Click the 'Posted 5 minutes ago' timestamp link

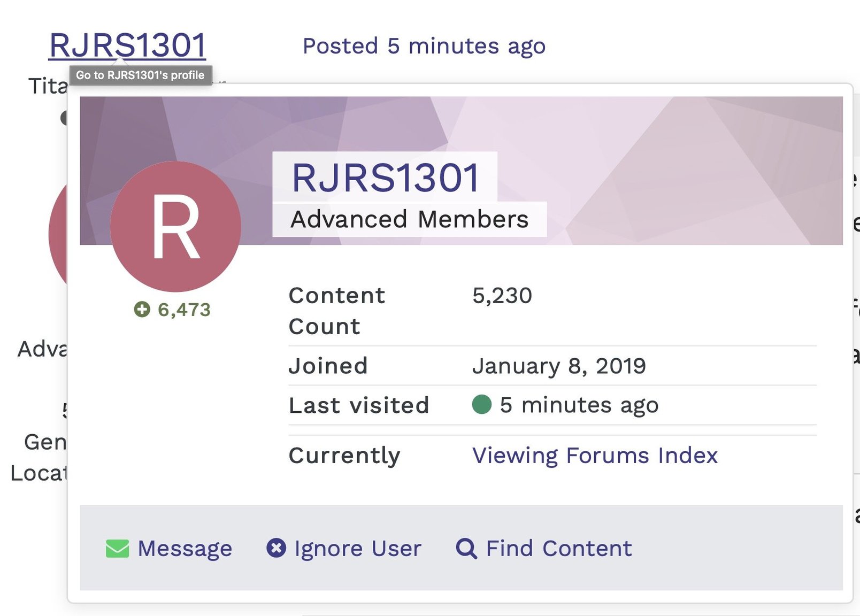coord(424,46)
